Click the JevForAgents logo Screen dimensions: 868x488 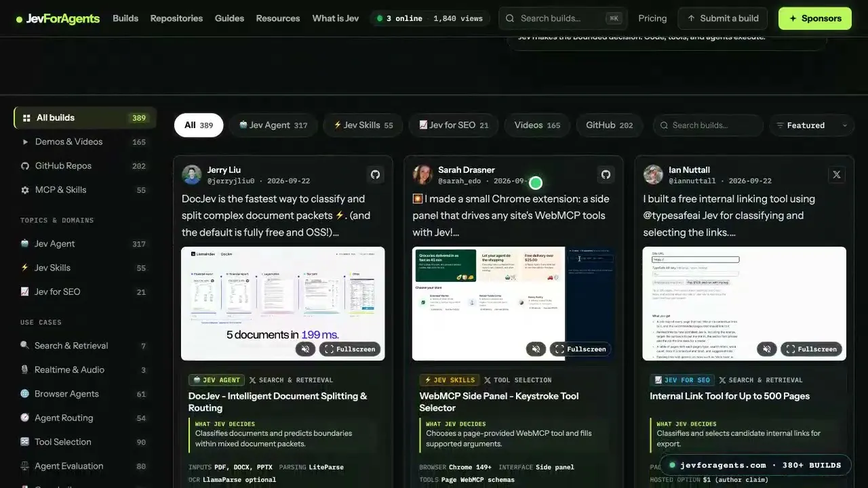click(x=58, y=19)
